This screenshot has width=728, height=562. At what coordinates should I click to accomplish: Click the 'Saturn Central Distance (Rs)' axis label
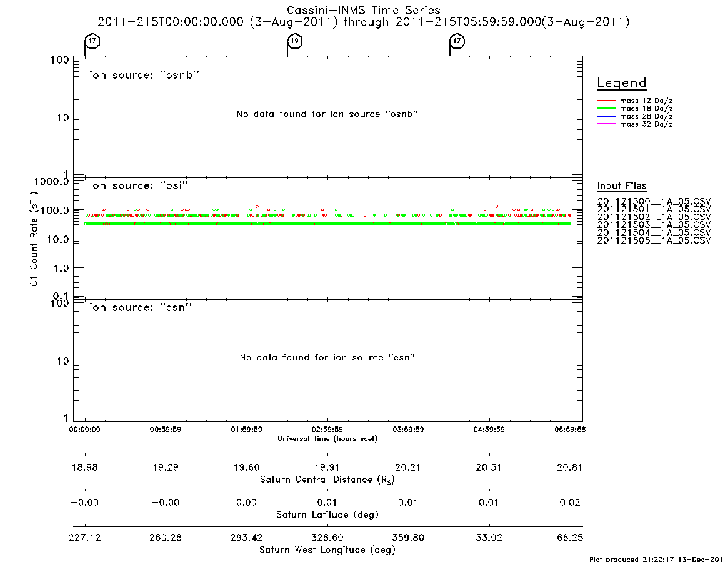coord(327,480)
